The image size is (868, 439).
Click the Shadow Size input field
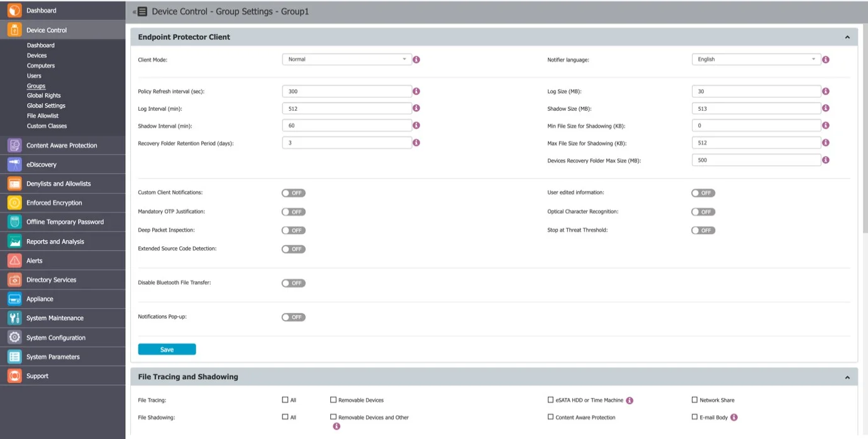[756, 108]
